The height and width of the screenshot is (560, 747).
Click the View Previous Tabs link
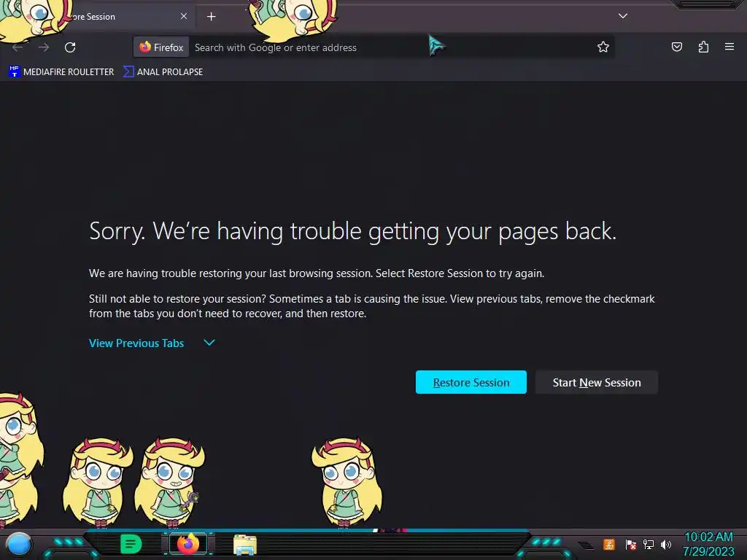click(x=136, y=343)
